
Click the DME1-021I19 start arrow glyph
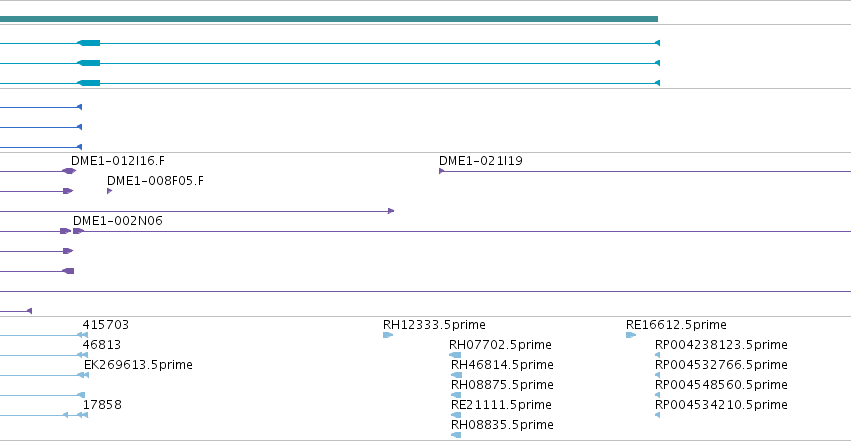pos(442,171)
